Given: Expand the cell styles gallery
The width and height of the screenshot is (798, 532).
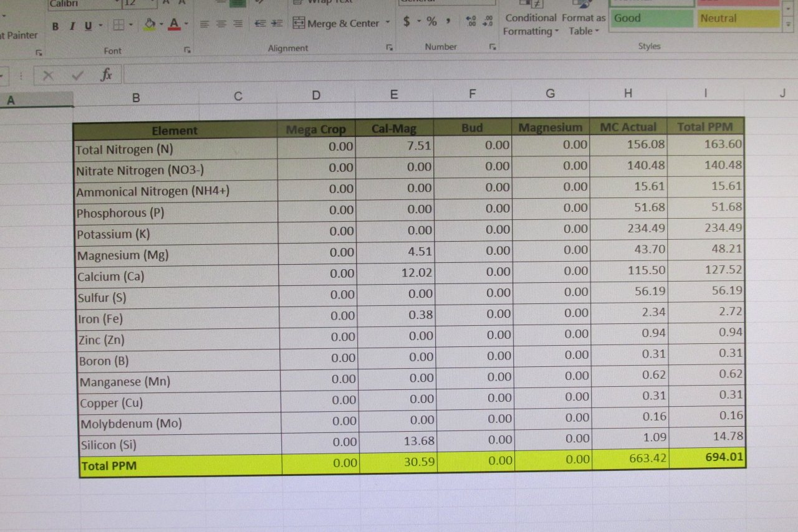Looking at the screenshot, I should pos(789,24).
